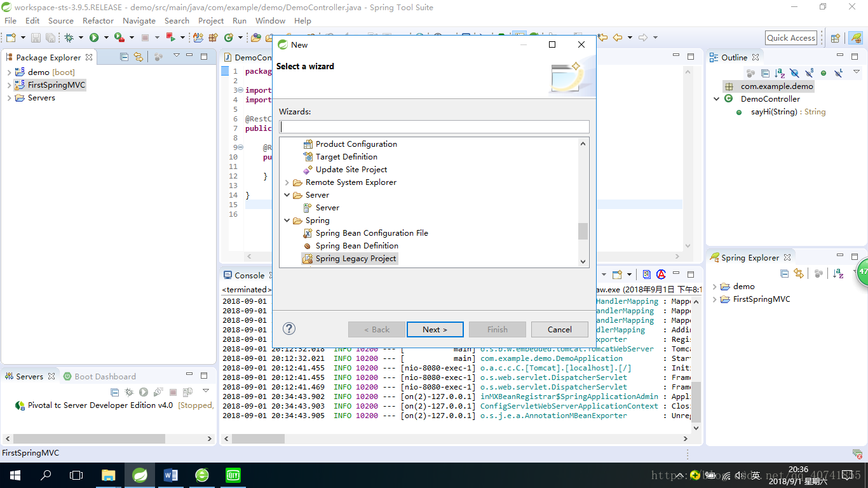Toggle Hide Non-Public Members in Outline
Image resolution: width=868 pixels, height=488 pixels.
tap(824, 73)
